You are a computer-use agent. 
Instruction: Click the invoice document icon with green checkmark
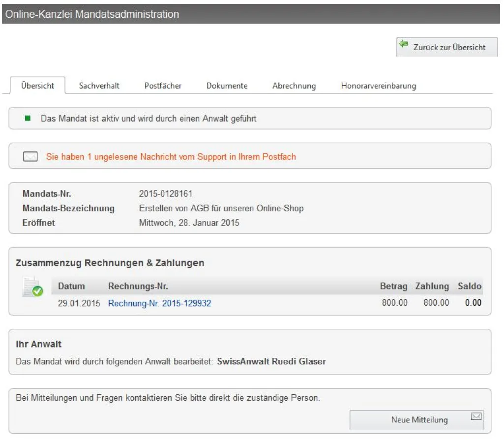[x=32, y=288]
